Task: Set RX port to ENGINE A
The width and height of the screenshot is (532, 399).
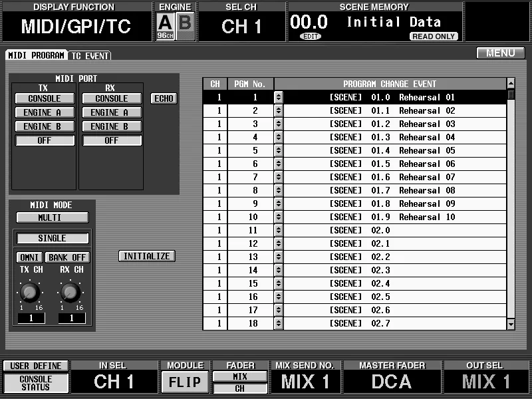Action: click(x=112, y=112)
